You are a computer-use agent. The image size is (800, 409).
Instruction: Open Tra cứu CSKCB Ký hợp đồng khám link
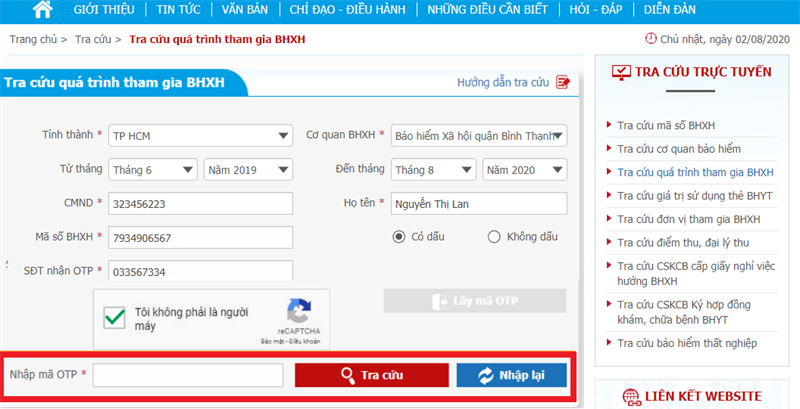684,312
